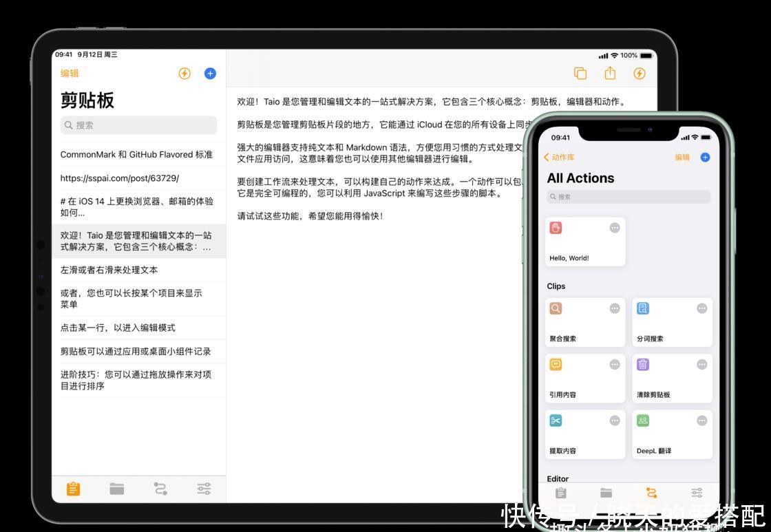Tap the lightning bolt icon beside 编辑 header
This screenshot has height=532, width=771.
[x=184, y=73]
